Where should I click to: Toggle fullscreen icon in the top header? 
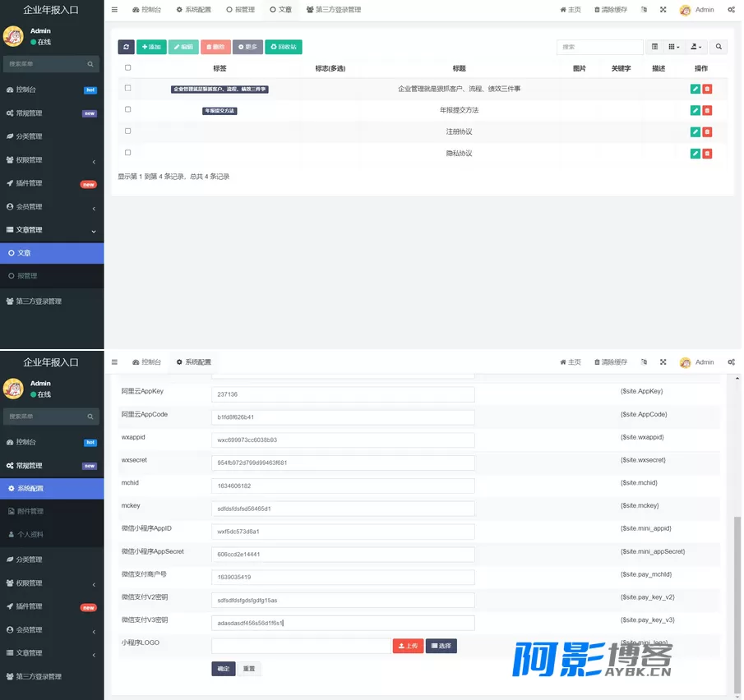point(663,10)
